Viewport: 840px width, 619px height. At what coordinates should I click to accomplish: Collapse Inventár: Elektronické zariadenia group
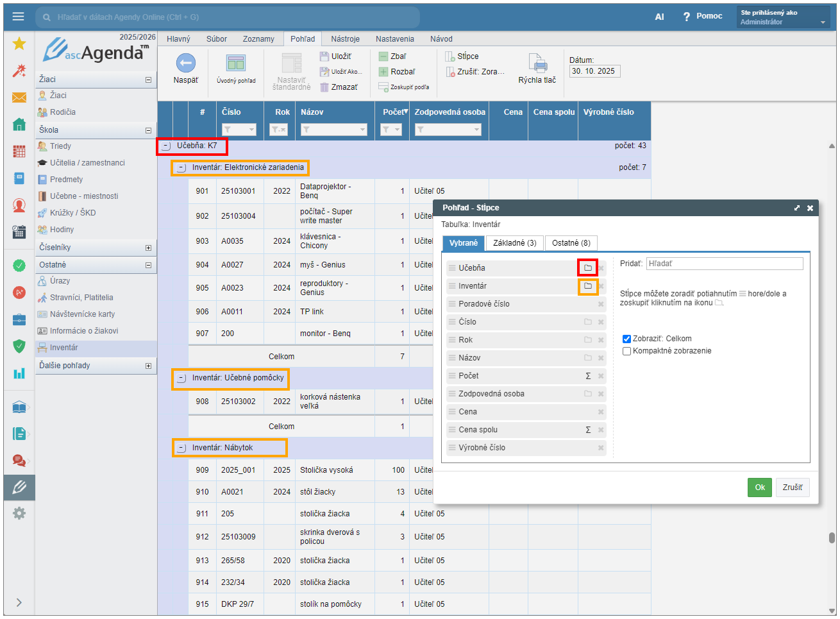coord(181,168)
